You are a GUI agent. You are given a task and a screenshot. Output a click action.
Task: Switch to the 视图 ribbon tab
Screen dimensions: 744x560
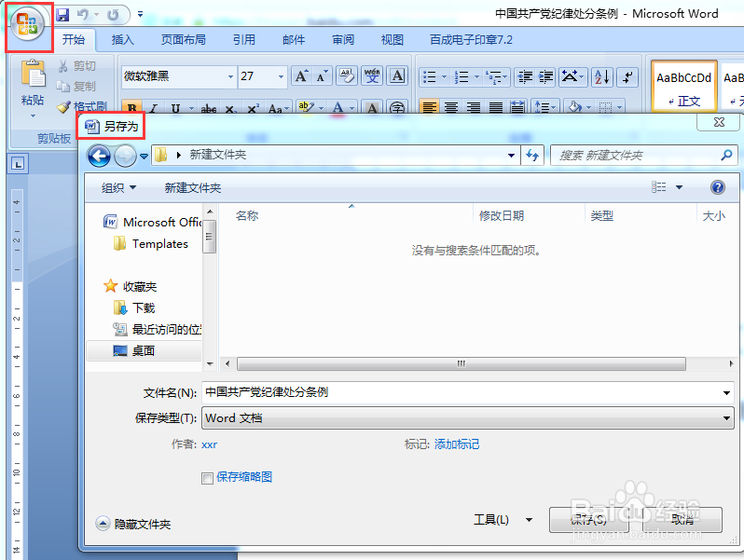pos(392,40)
